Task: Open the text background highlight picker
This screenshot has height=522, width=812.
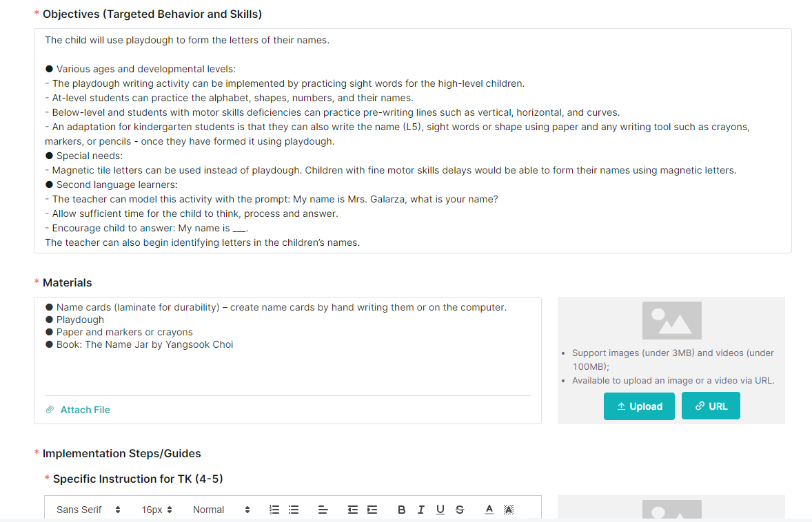Action: [509, 510]
